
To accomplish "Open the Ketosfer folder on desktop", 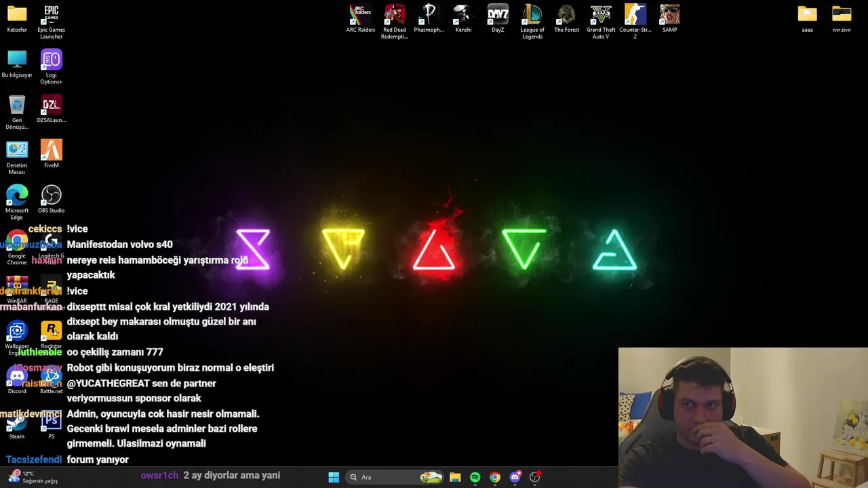I will click(x=17, y=19).
